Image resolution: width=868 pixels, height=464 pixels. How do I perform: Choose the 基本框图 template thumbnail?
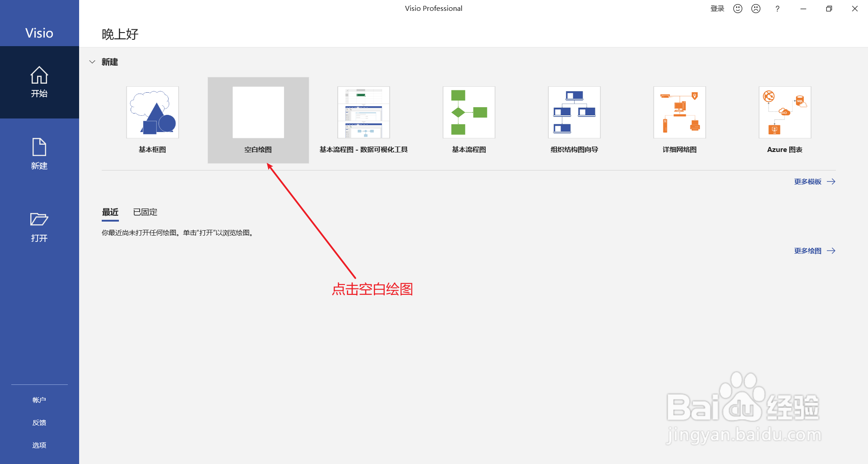pyautogui.click(x=152, y=113)
